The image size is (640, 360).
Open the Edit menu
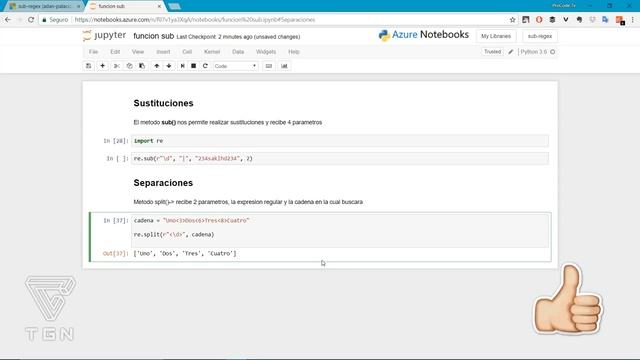[x=115, y=52]
